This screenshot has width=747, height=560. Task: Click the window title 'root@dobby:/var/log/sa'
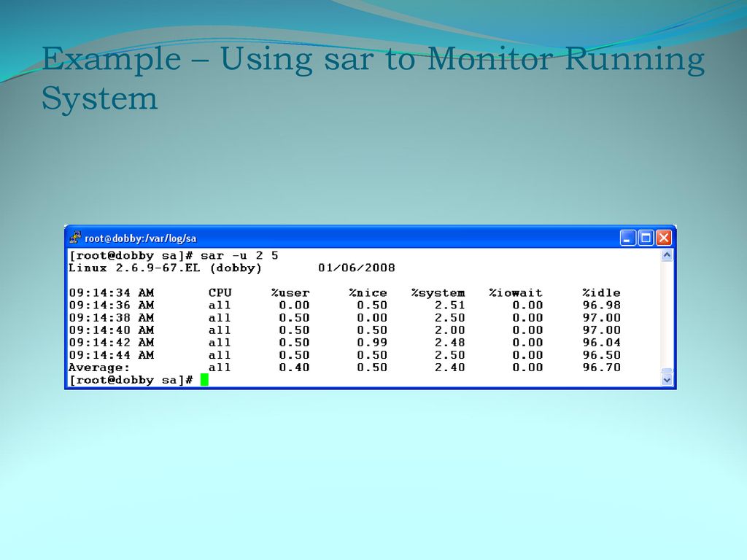point(141,238)
